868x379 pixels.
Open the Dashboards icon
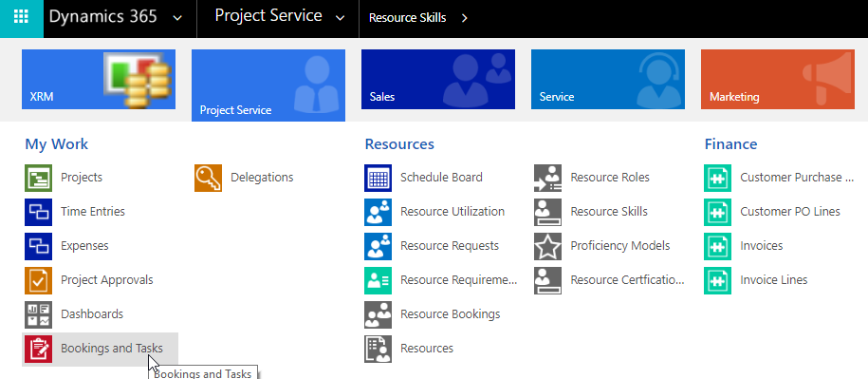click(x=38, y=314)
